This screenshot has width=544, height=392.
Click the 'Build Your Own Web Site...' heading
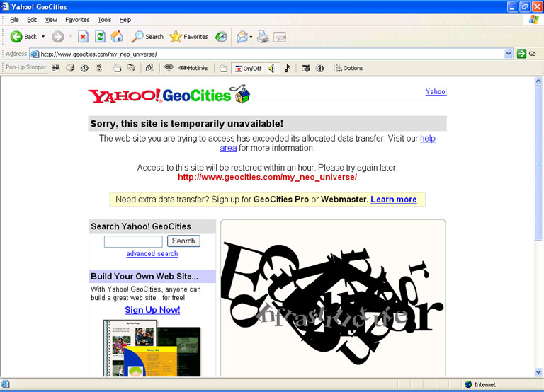(x=144, y=276)
